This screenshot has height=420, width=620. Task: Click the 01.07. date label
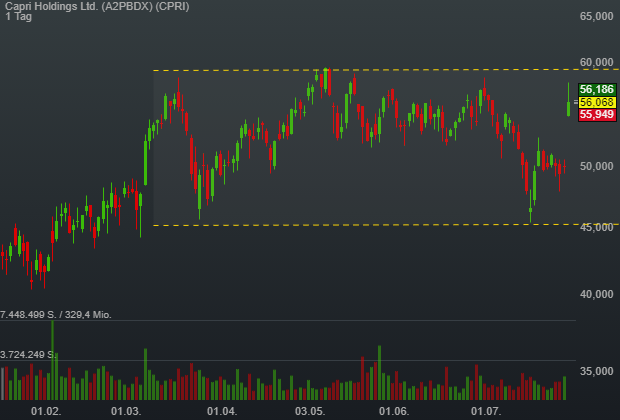[486, 411]
